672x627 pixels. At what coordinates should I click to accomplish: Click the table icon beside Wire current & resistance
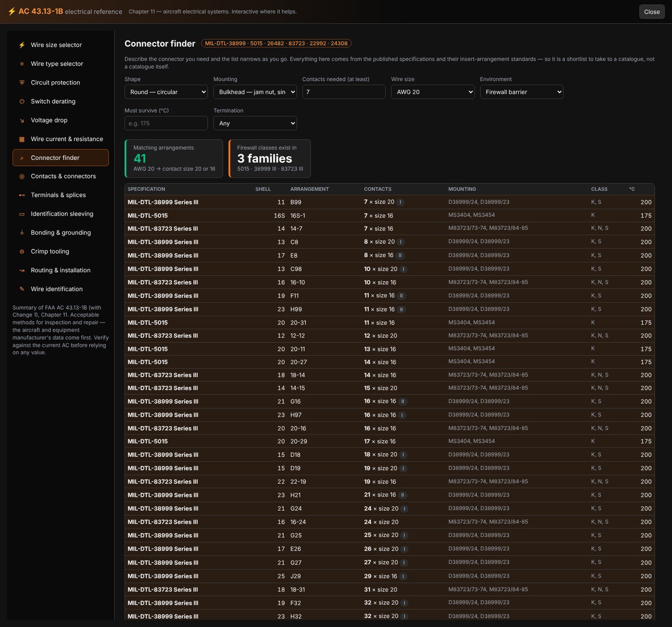coord(22,139)
